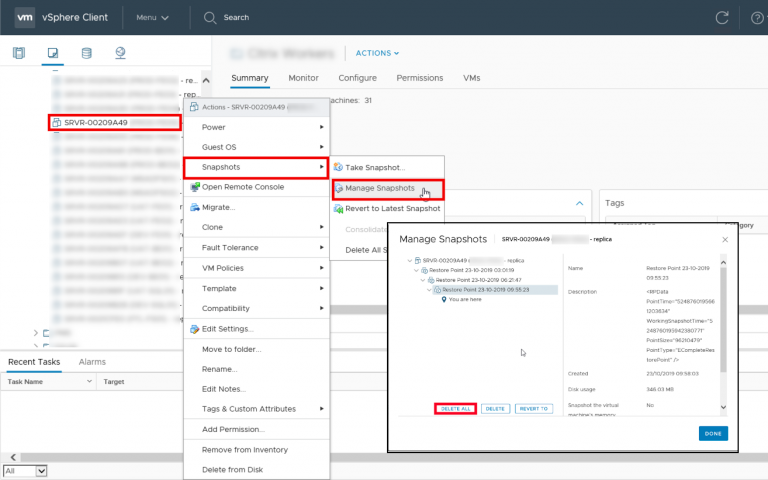Open the Recent Tasks tab
This screenshot has width=768, height=480.
[x=34, y=362]
